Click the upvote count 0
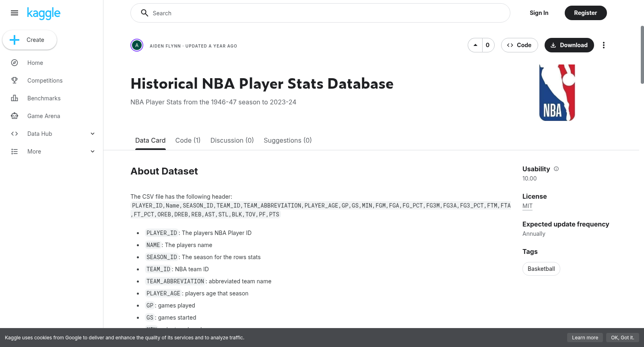 click(x=488, y=45)
